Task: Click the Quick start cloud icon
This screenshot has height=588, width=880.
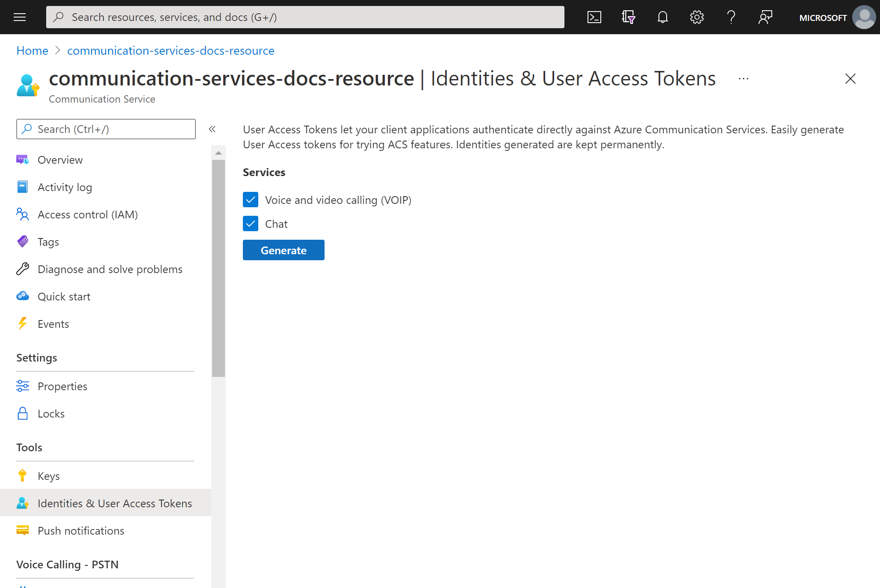Action: point(23,296)
